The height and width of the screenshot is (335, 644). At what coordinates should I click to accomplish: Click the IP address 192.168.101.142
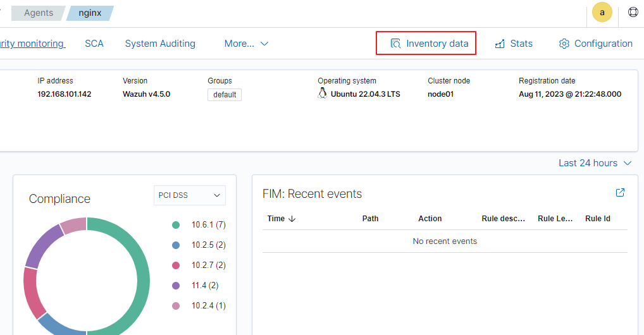(65, 94)
